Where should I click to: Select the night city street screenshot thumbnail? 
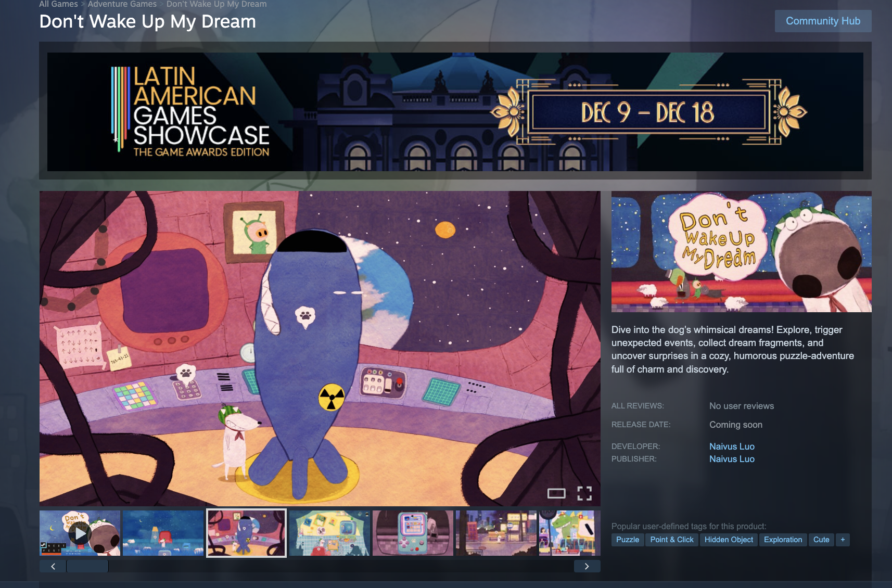[496, 533]
